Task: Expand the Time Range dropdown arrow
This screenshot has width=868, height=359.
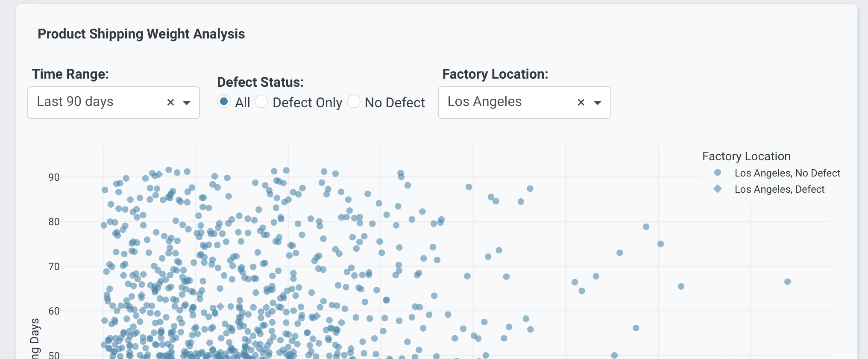Action: tap(187, 103)
